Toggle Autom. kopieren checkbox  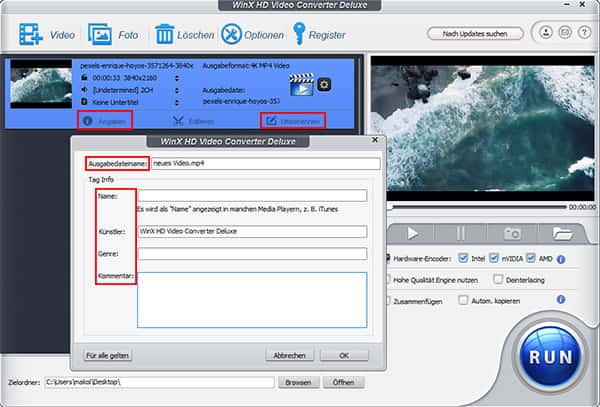(463, 300)
